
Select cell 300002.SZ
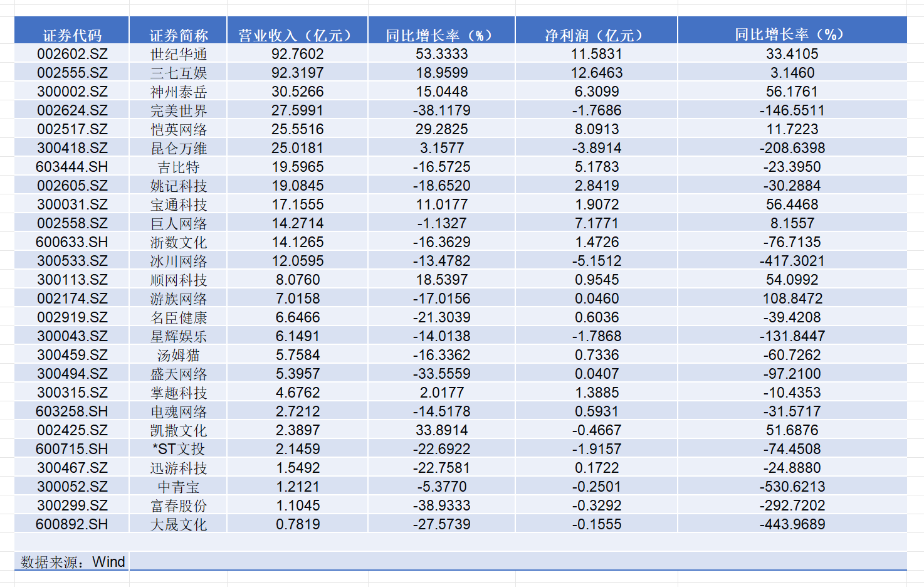tap(72, 92)
